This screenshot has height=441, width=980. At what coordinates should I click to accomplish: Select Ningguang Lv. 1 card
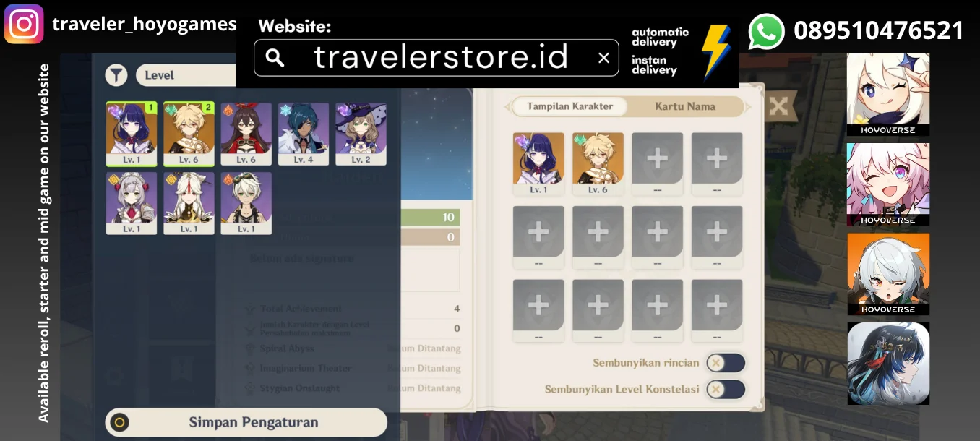[189, 203]
